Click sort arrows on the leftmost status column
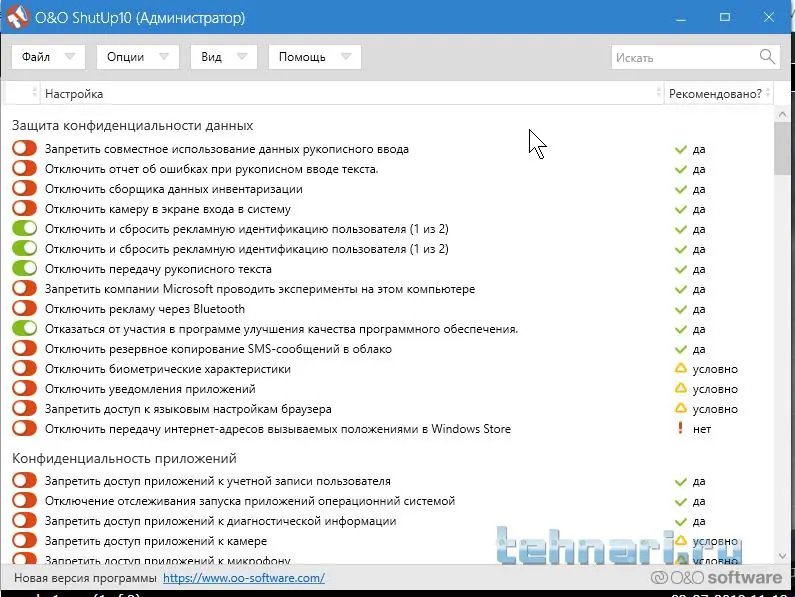Viewport: 795px width, 597px height. point(34,93)
